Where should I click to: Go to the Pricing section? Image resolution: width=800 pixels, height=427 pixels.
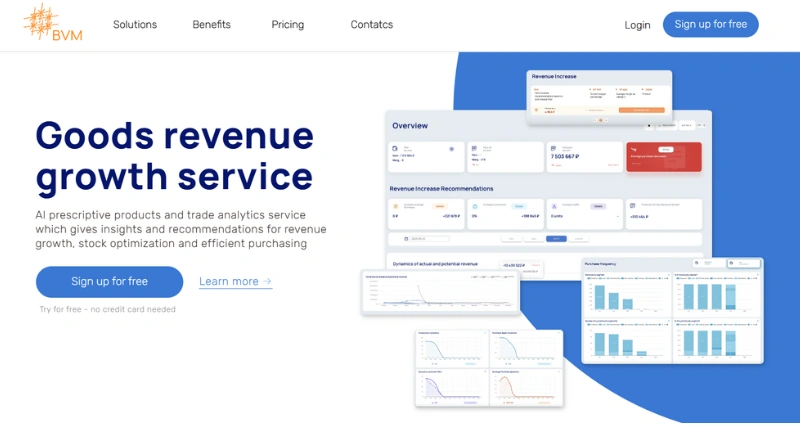click(x=288, y=25)
